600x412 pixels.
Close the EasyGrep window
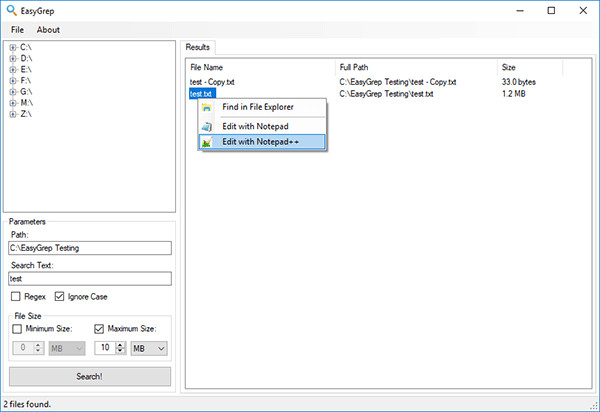583,11
